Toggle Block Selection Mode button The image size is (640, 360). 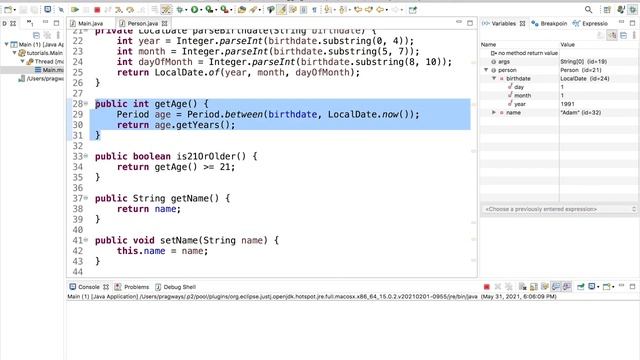pyautogui.click(x=304, y=9)
